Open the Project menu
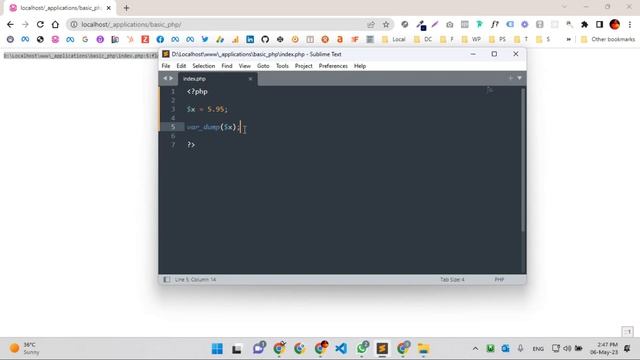Viewport: 640px width, 360px height. 303,66
